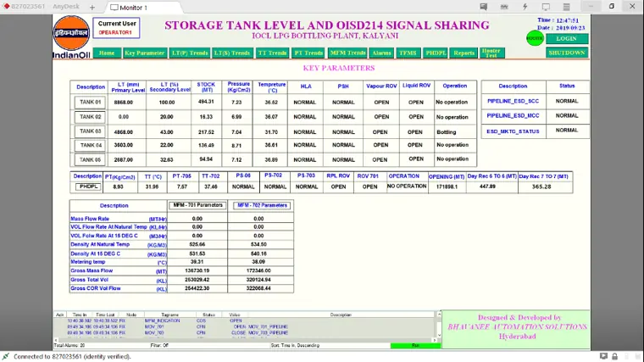Screen dimensions: 644x362
Task: Click the green hooter indicator circle
Action: (535, 38)
